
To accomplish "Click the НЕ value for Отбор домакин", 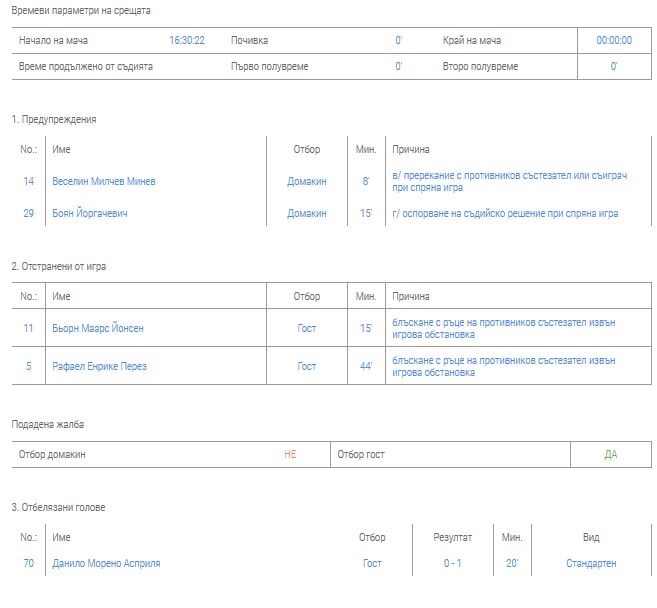I will (290, 455).
